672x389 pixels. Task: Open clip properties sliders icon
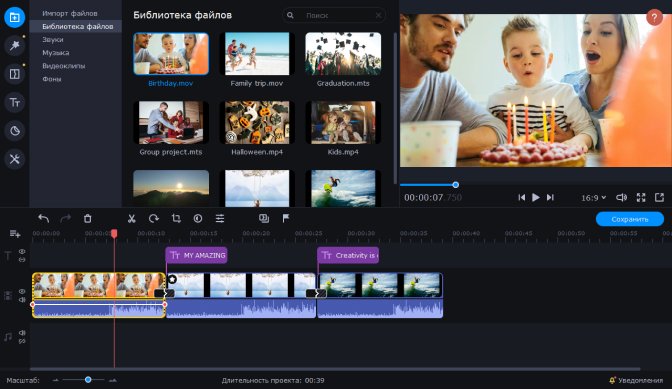pos(220,218)
